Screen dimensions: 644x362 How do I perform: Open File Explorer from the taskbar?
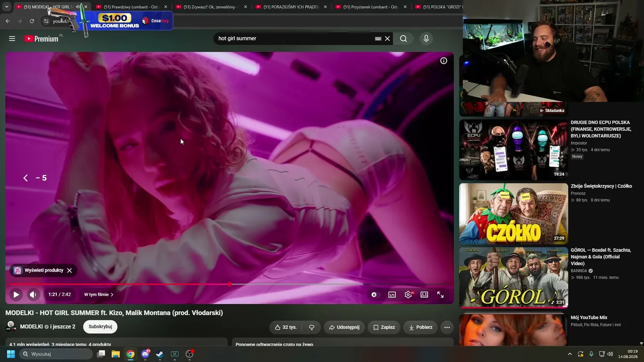click(x=116, y=354)
